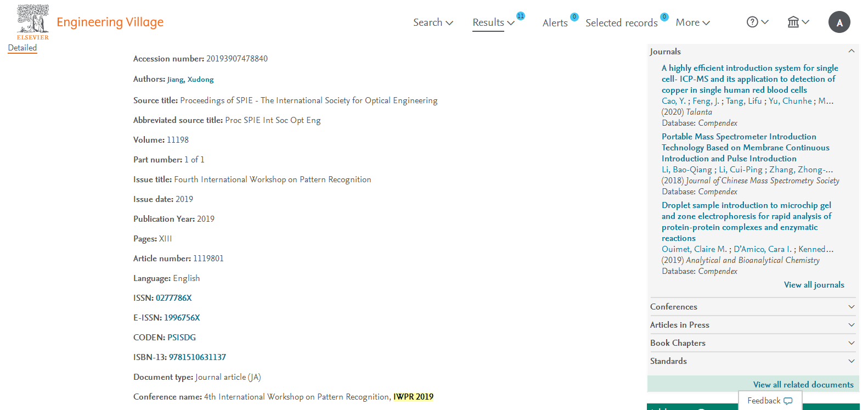The width and height of the screenshot is (868, 410).
Task: Open the user account avatar
Action: [x=839, y=23]
